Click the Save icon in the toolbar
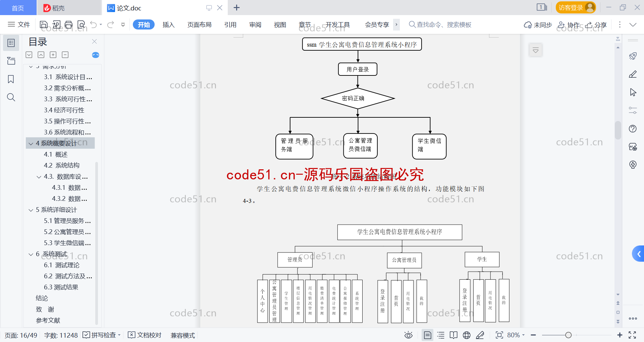This screenshot has width=644, height=342. coord(44,24)
